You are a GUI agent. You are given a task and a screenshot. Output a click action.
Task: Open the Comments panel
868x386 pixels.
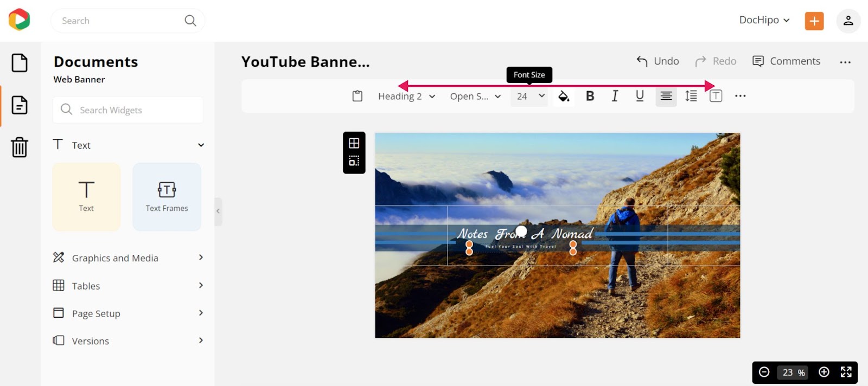[786, 61]
